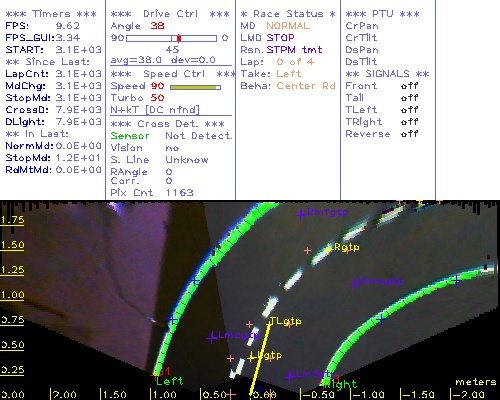Viewport: 500px width, 400px height.
Task: Click the STPM tmt reason value
Action: tap(294, 50)
